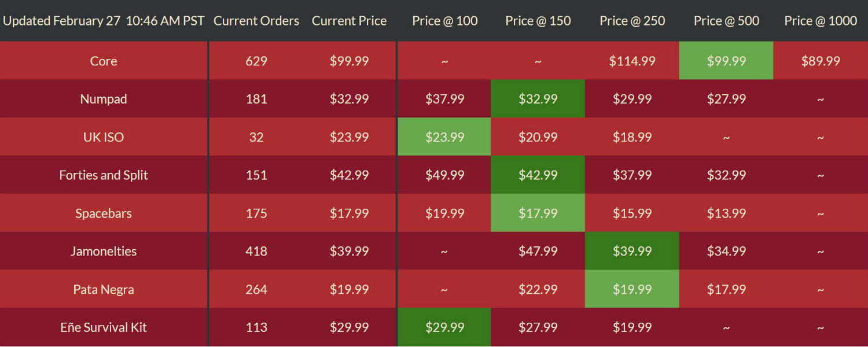868x347 pixels.
Task: Click the $114.99 Core price cell
Action: pyautogui.click(x=632, y=61)
